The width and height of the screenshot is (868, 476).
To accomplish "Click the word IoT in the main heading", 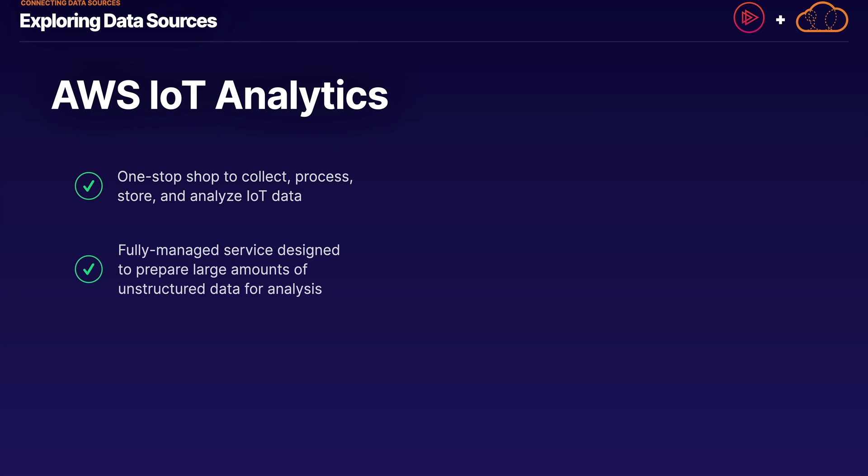I will [177, 95].
